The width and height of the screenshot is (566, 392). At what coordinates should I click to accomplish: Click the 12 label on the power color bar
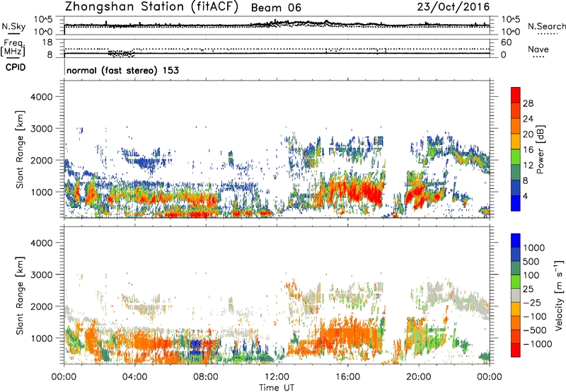point(528,166)
